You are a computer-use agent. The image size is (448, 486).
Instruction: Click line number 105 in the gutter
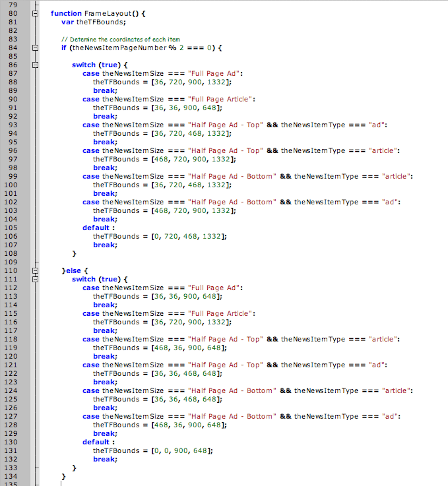[11, 228]
